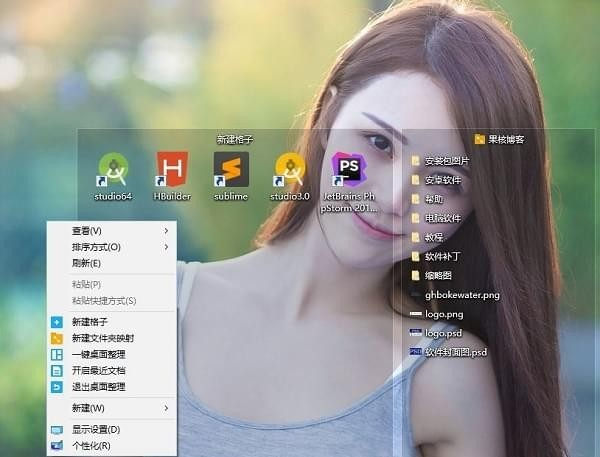The height and width of the screenshot is (457, 600).
Task: Launch the JetBrains PhpStorm shortcut
Action: pos(349,172)
